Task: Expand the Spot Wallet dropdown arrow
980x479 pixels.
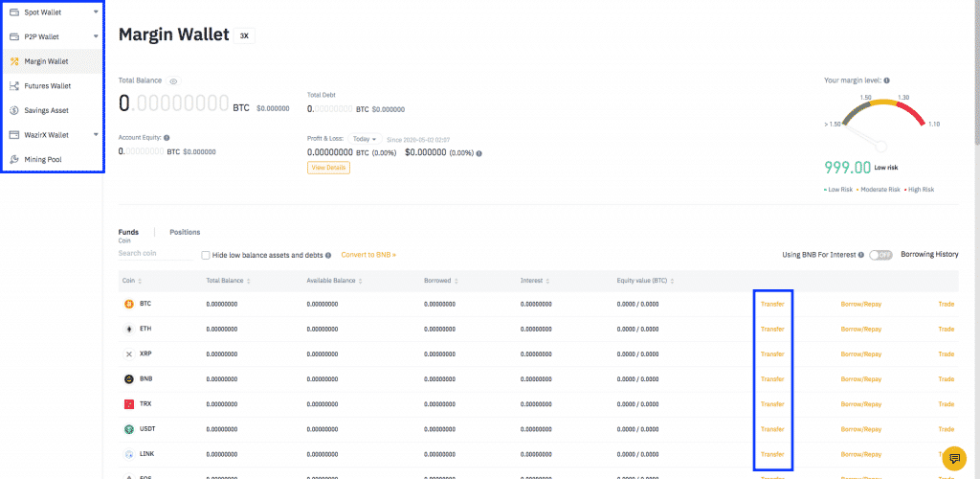Action: 96,12
